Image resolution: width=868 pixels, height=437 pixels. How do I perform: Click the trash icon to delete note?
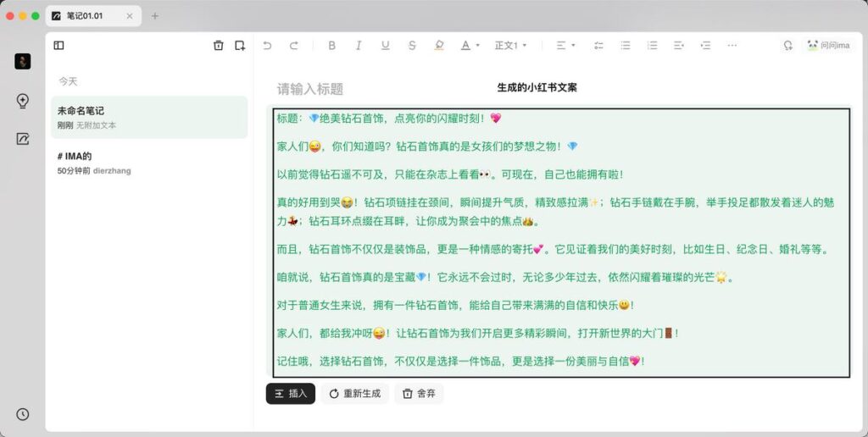(218, 46)
